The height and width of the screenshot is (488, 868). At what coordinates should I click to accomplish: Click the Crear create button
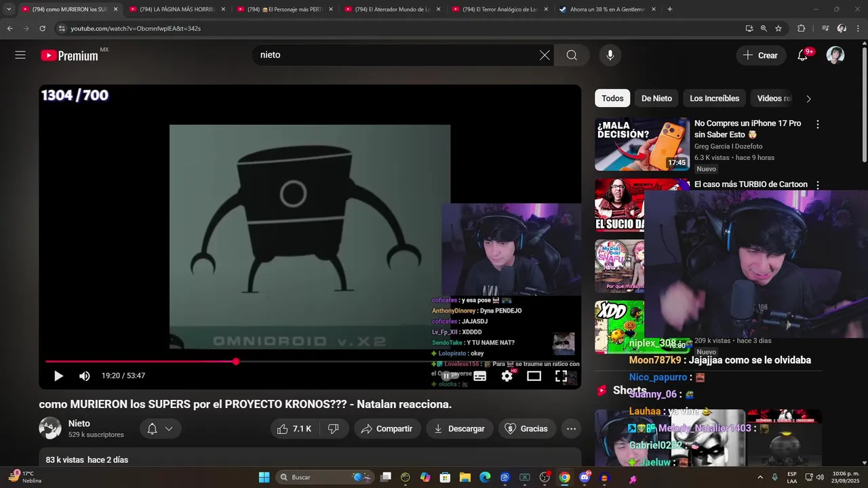[761, 55]
